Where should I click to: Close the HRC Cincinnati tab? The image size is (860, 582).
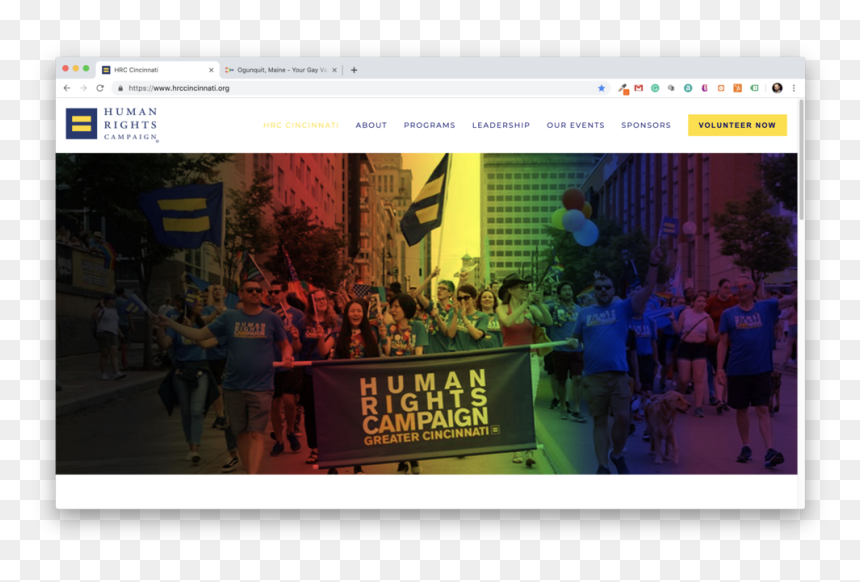coord(211,70)
